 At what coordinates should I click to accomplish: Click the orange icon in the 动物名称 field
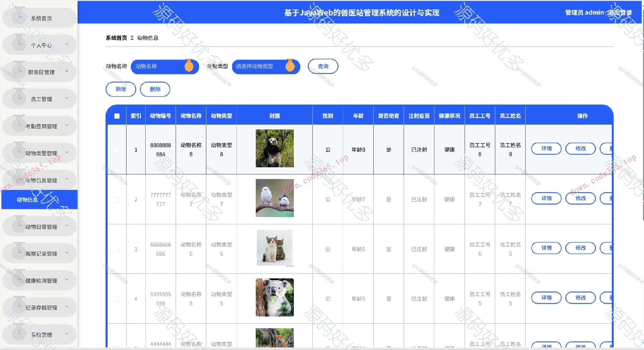tap(189, 66)
